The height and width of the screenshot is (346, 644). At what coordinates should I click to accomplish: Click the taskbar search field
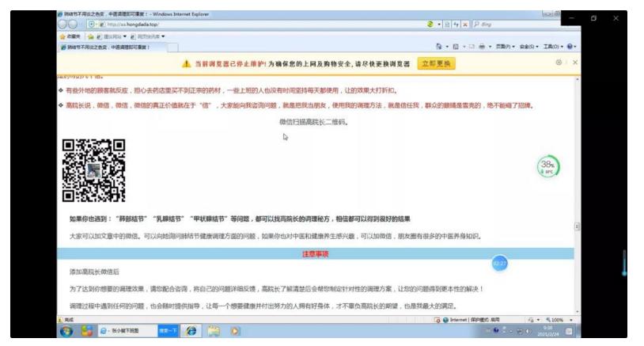(127, 331)
